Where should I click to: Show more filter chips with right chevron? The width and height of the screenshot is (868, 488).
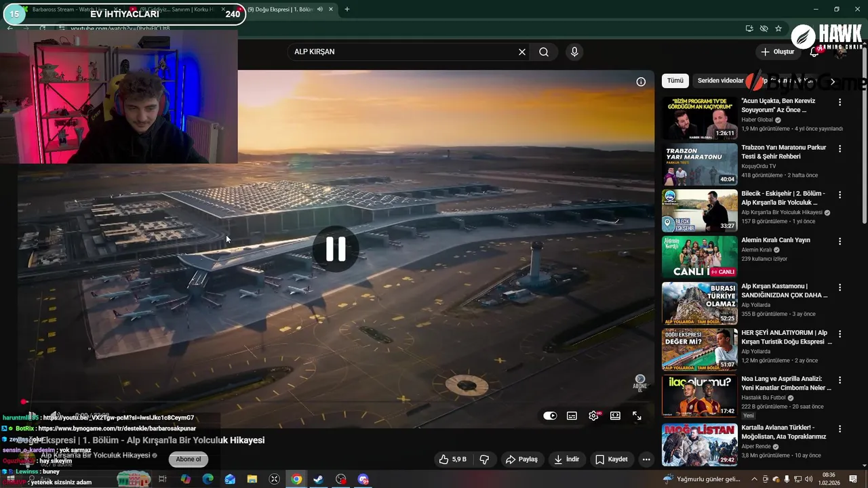[833, 81]
